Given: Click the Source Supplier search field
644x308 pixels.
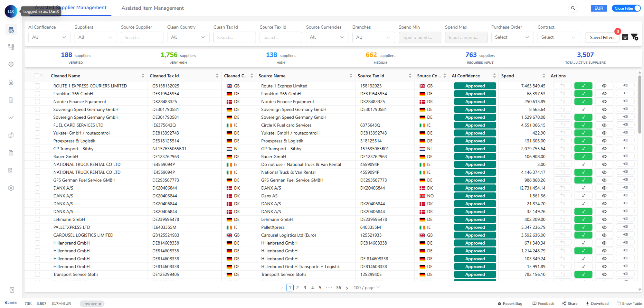Looking at the screenshot, I should click(x=142, y=37).
